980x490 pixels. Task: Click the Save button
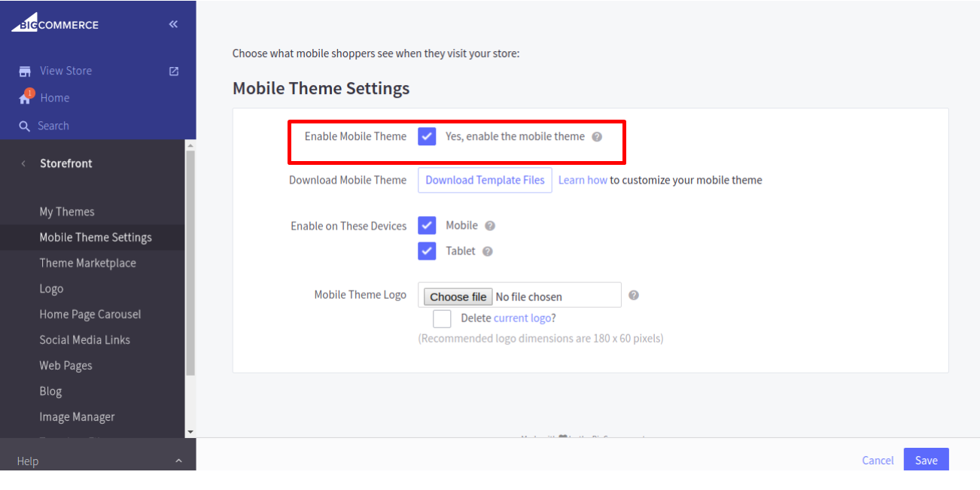pyautogui.click(x=926, y=460)
